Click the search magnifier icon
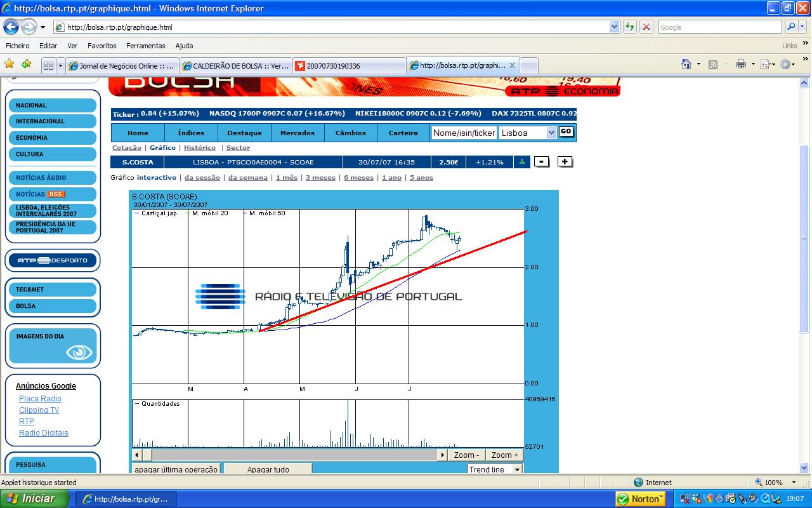Viewport: 812px width, 508px height. (x=790, y=27)
